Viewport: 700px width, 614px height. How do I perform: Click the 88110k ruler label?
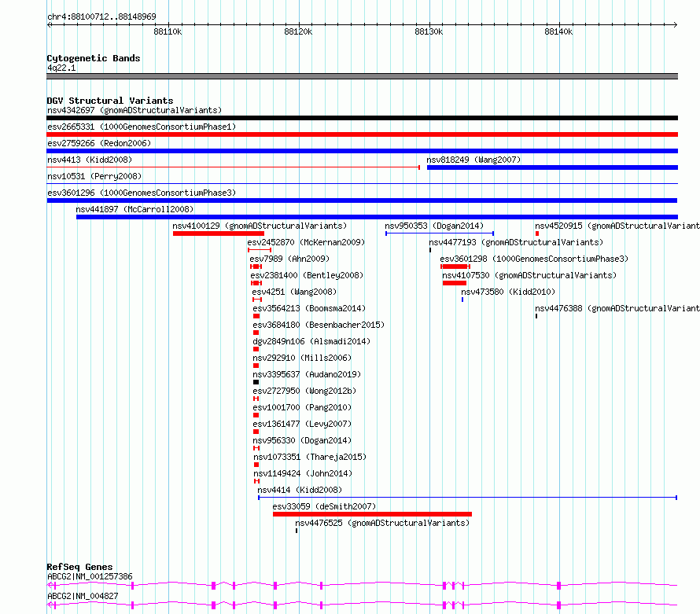pyautogui.click(x=168, y=31)
